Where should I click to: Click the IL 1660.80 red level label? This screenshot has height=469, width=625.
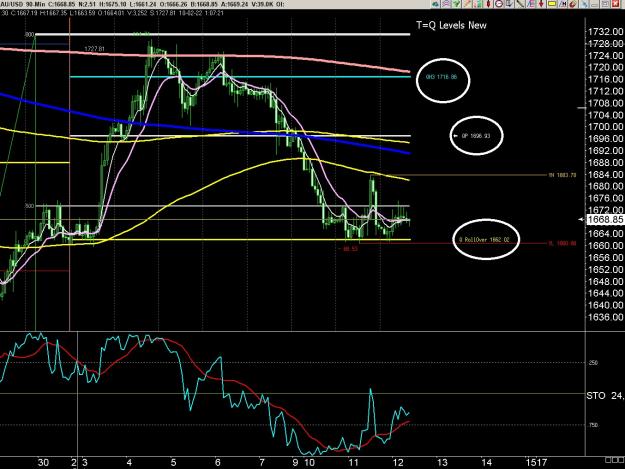[x=562, y=243]
